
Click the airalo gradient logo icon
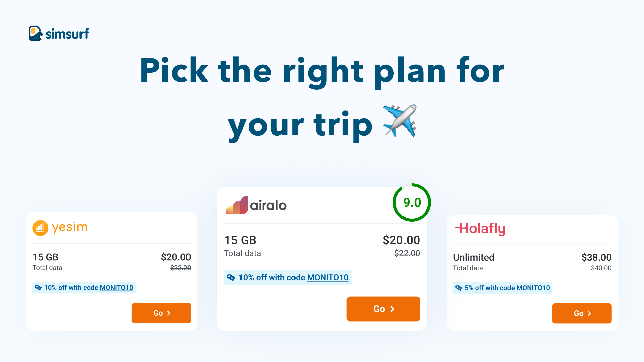pyautogui.click(x=237, y=205)
